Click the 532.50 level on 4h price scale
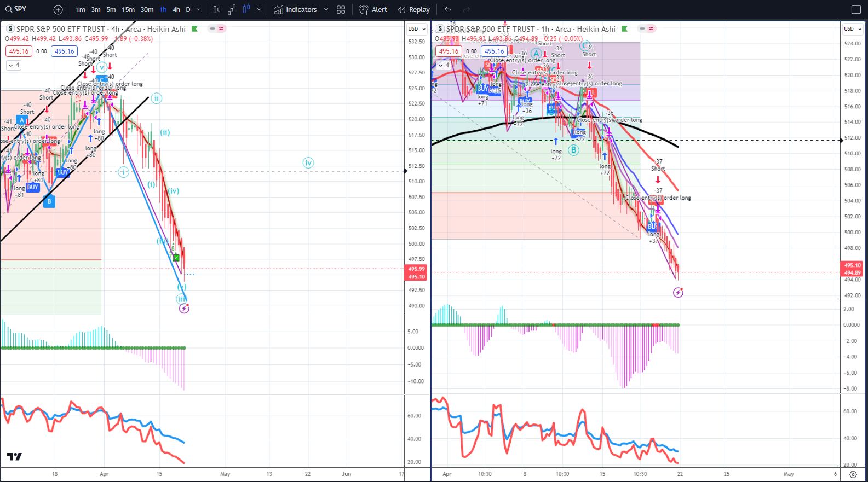 pyautogui.click(x=417, y=42)
